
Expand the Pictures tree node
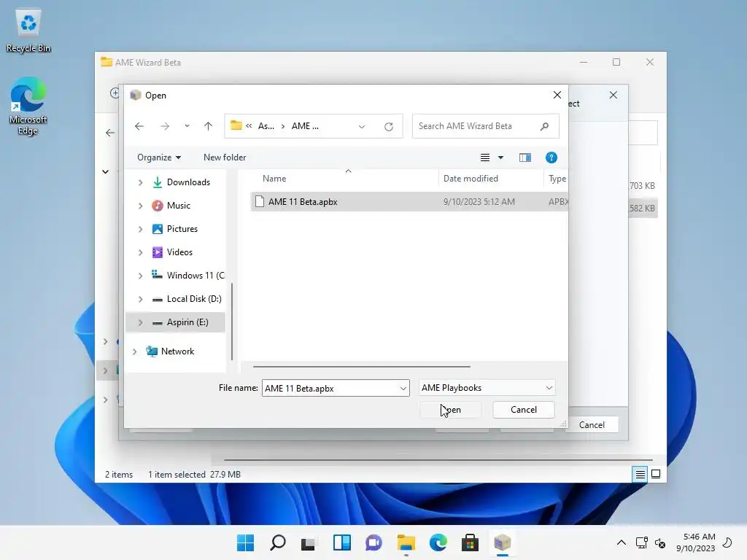click(x=140, y=229)
